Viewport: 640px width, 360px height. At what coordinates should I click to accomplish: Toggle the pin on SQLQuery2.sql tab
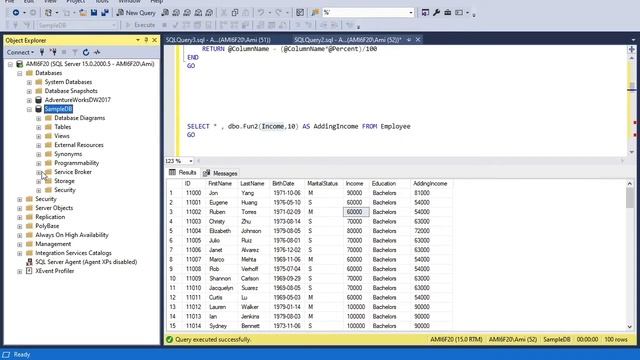(409, 40)
